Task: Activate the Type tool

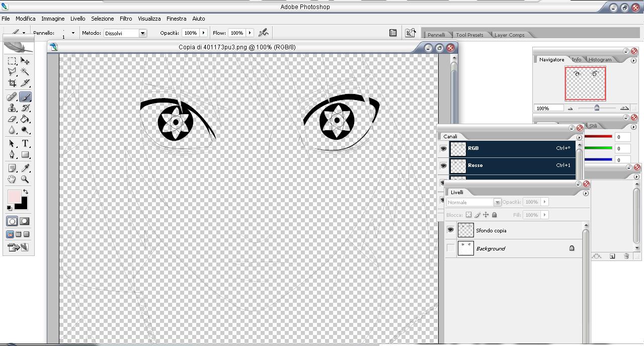Action: point(25,144)
